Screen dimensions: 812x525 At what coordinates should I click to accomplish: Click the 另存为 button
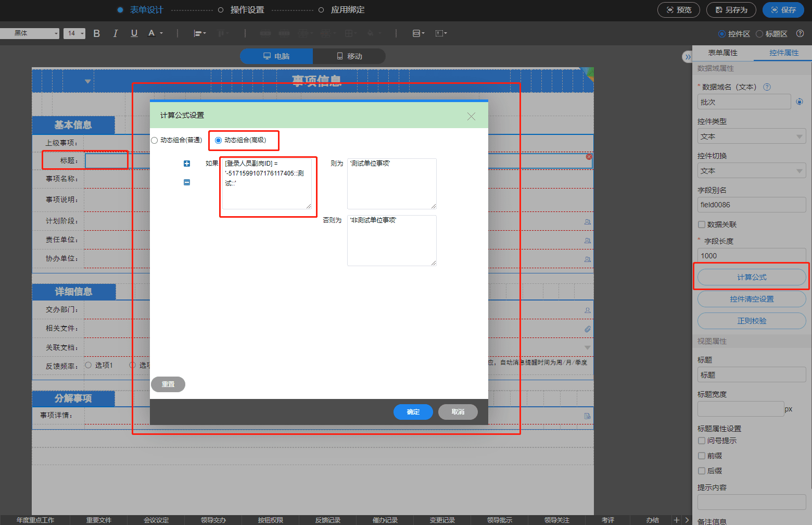[731, 10]
